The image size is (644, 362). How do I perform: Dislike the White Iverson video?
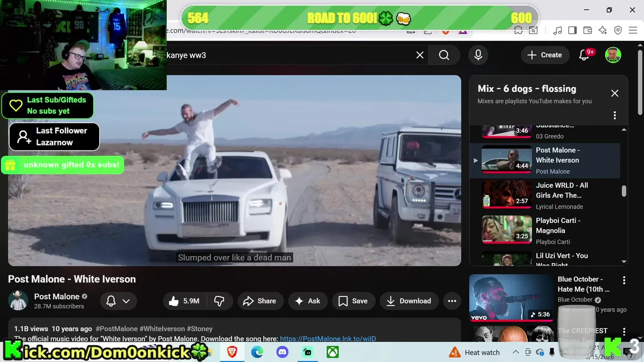pyautogui.click(x=219, y=301)
